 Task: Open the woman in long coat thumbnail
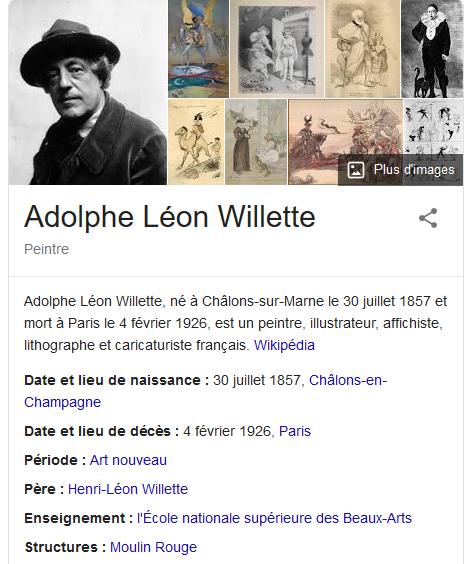[256, 142]
